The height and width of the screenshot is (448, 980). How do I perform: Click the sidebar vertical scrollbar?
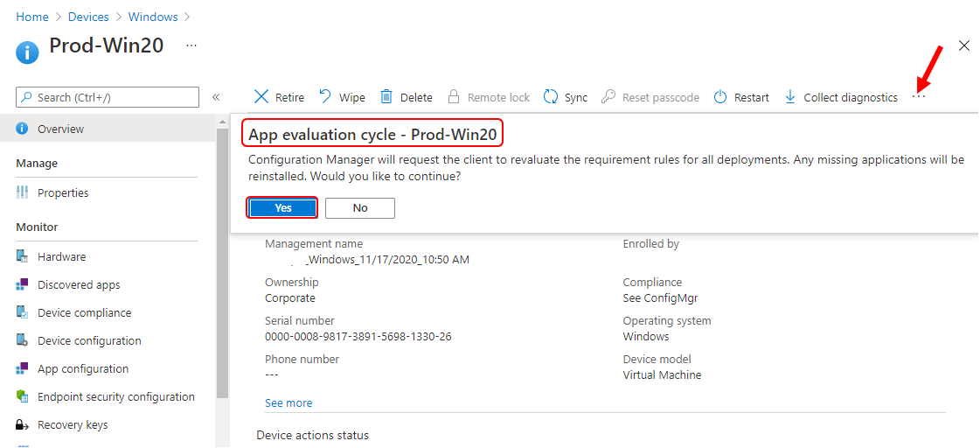point(223,262)
